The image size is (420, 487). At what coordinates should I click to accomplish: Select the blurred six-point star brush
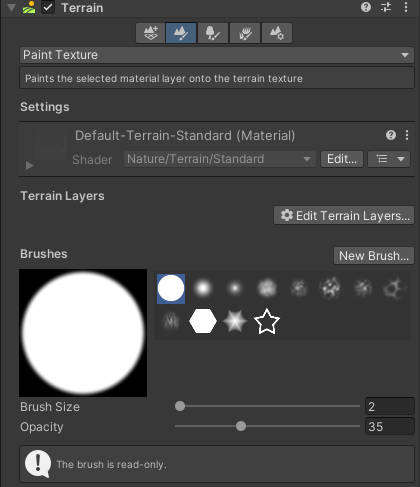coord(235,321)
